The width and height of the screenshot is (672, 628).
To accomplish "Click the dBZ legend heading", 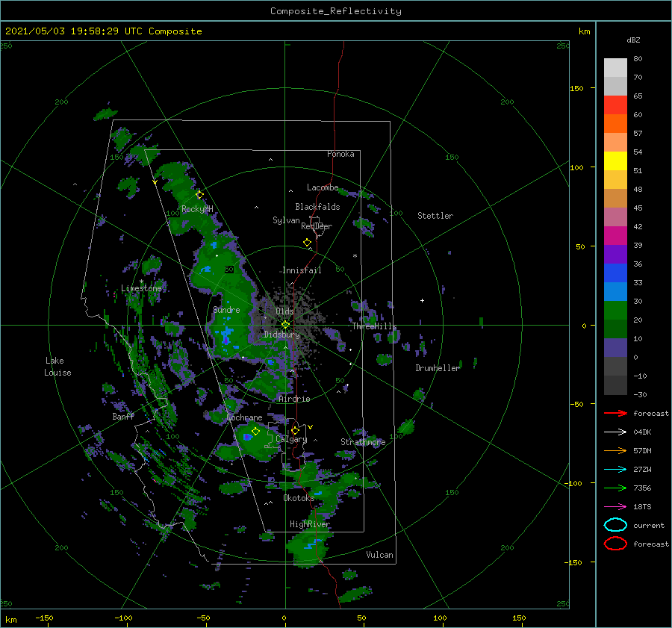I will coord(633,40).
